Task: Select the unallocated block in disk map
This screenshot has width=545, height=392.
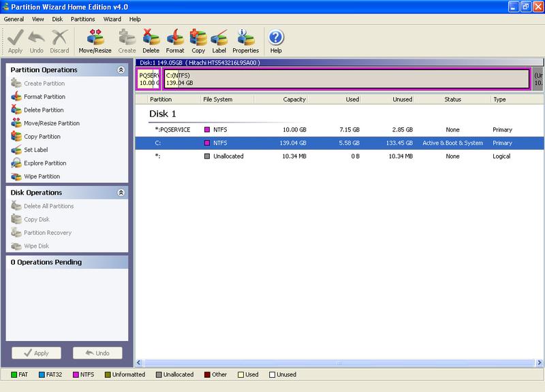Action: click(x=538, y=79)
